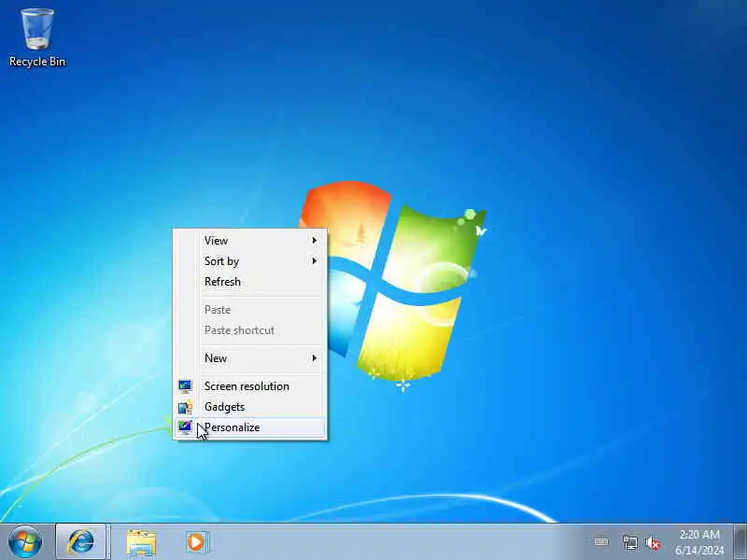This screenshot has width=747, height=560.
Task: Expand the Sort by submenu arrow
Action: (x=315, y=261)
